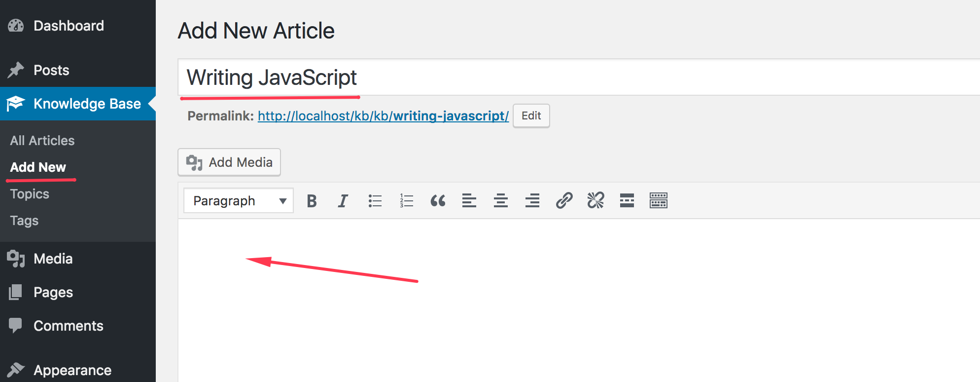Click the Add Media button
This screenshot has height=382, width=980.
229,162
